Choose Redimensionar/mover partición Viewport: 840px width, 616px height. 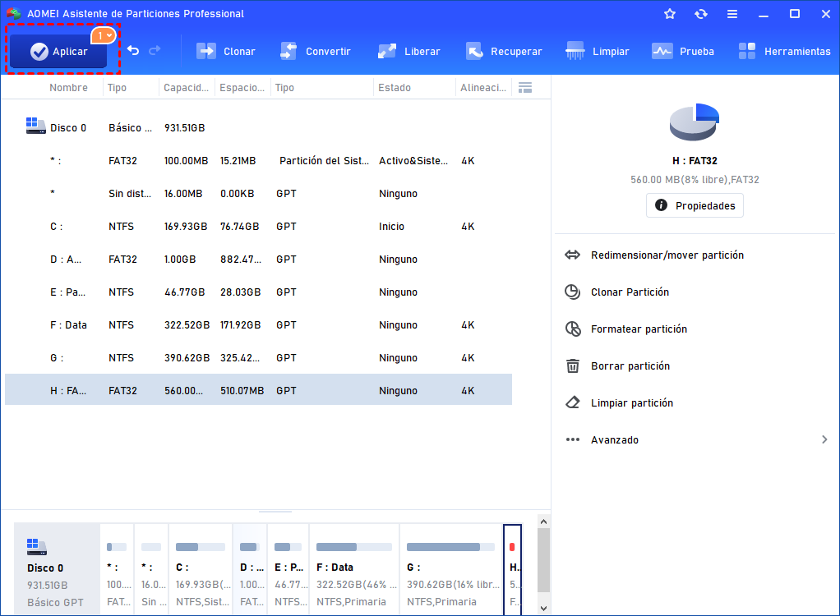[x=667, y=255]
